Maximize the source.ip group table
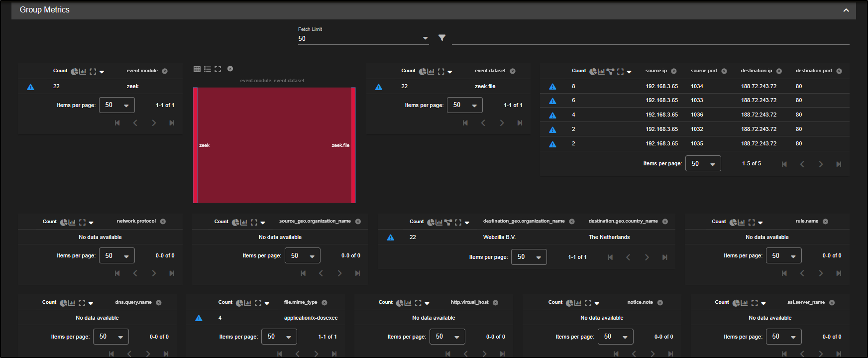 coord(620,72)
